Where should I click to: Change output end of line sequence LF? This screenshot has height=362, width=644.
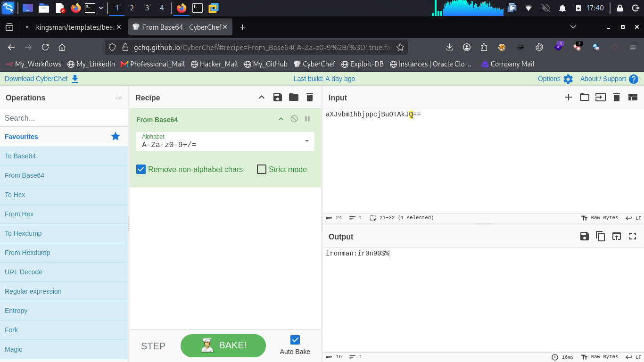click(x=634, y=357)
